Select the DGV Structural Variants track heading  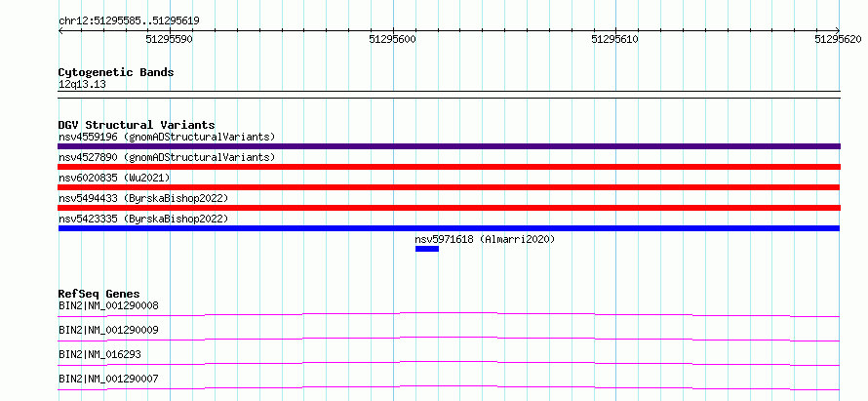coord(137,125)
